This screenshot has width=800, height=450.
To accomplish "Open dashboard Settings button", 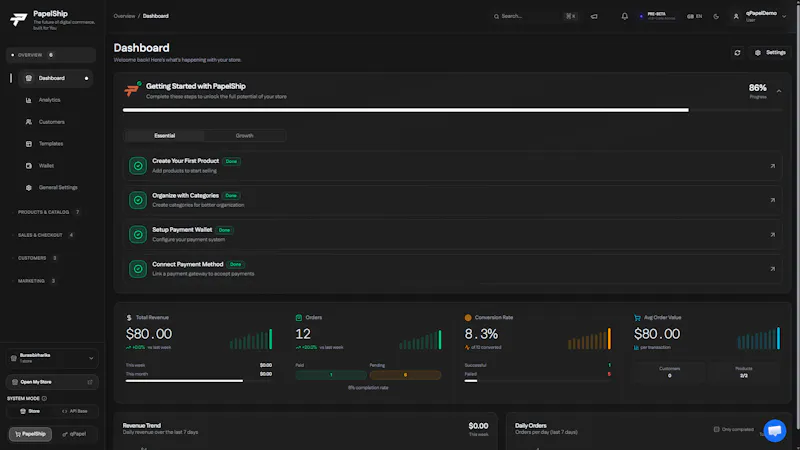I will tap(771, 53).
